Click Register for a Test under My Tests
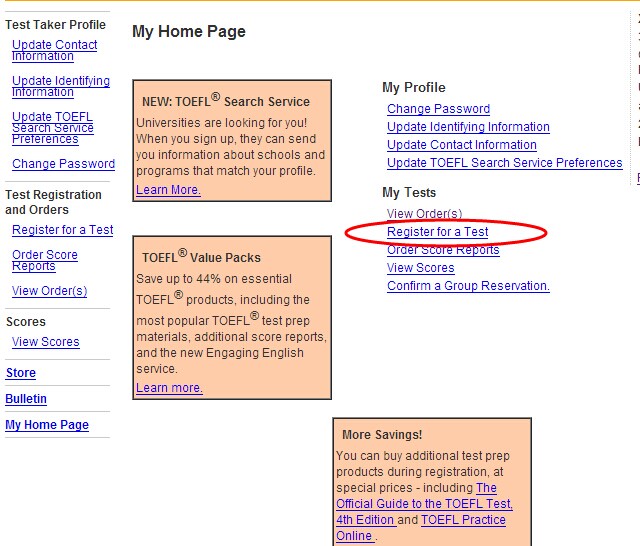The width and height of the screenshot is (640, 546). tap(438, 232)
